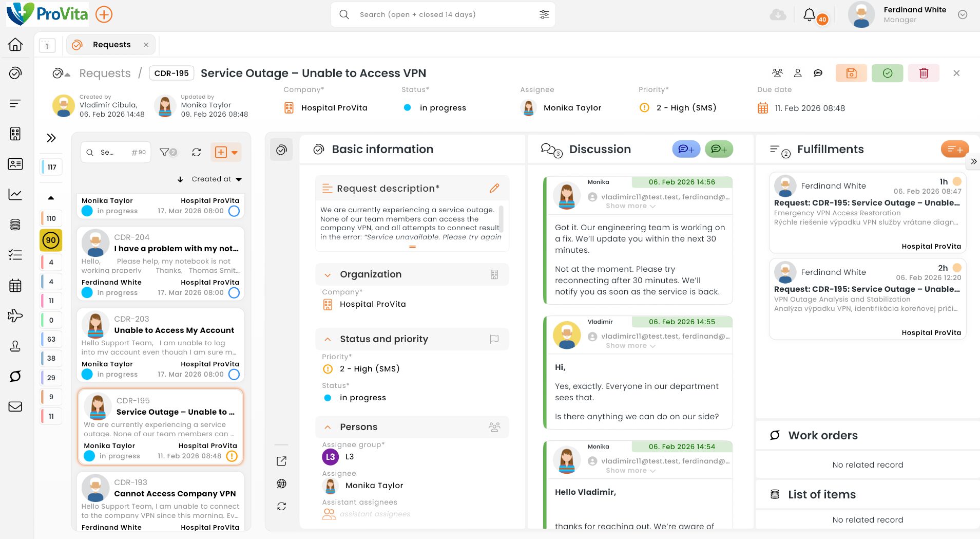Toggle status circle on CDR-203 card
980x539 pixels.
point(234,375)
